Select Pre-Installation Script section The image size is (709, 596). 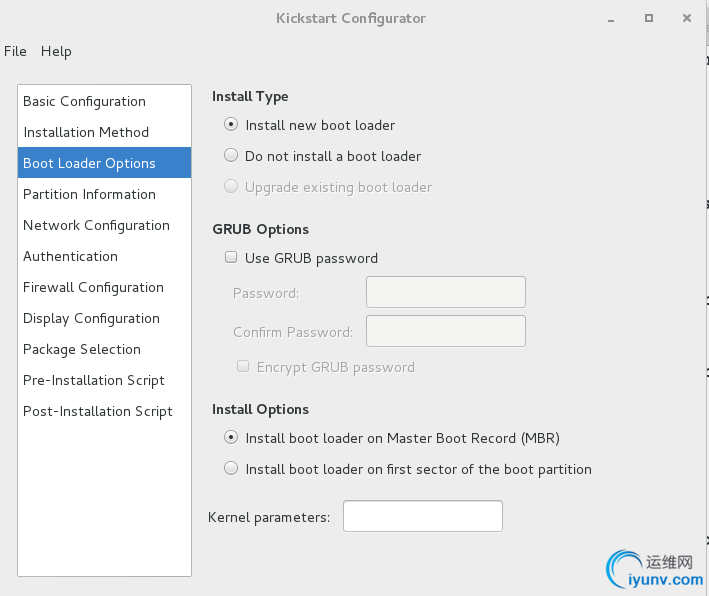(x=94, y=380)
